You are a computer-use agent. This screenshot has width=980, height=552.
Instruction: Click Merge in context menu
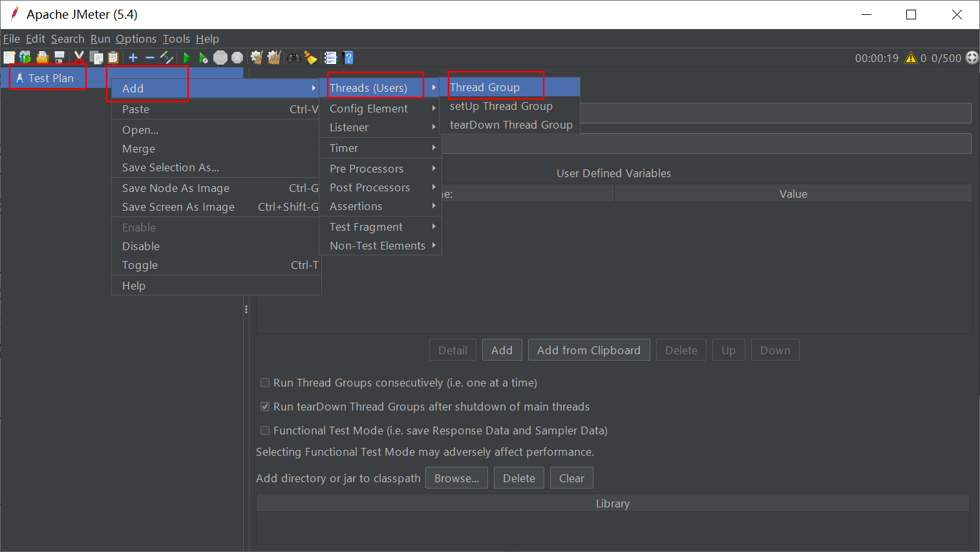click(x=216, y=149)
